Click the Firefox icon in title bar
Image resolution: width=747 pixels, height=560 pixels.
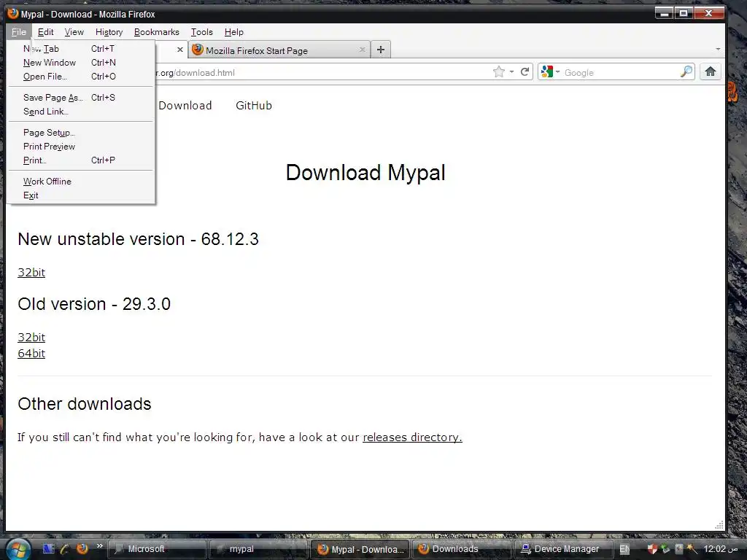[13, 13]
